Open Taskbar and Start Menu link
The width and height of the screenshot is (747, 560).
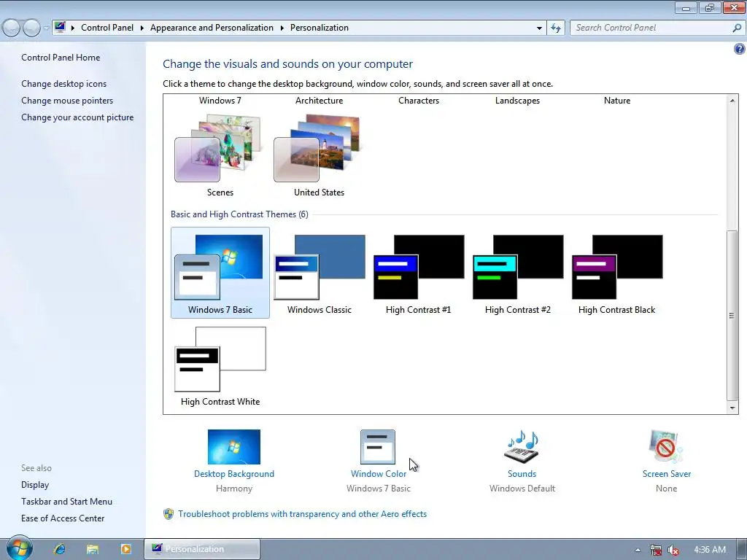click(x=66, y=502)
